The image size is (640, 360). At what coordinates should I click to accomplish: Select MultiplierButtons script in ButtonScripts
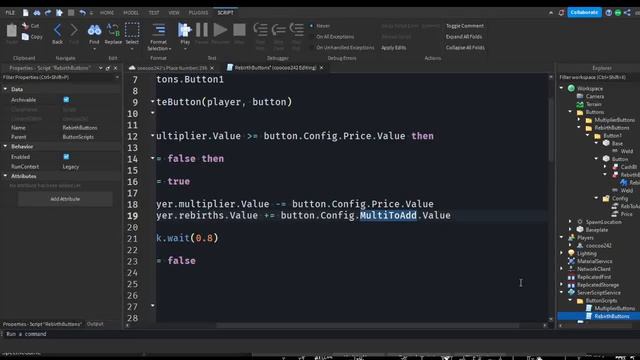(614, 308)
